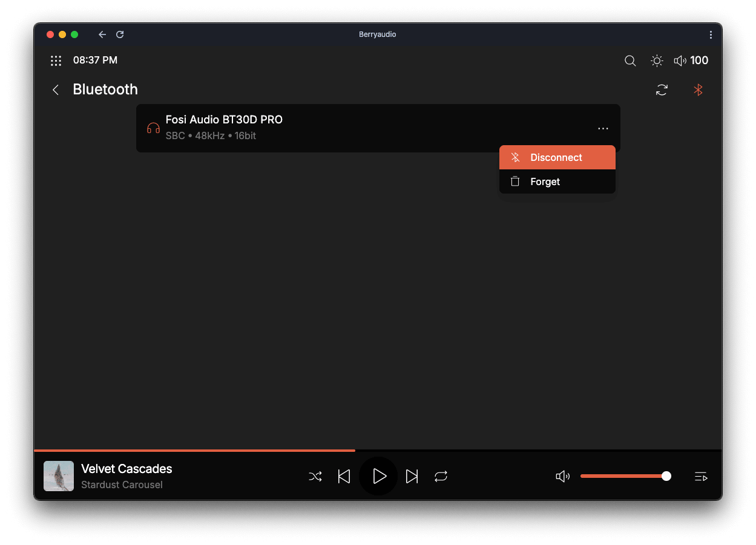
Task: Open the play queue list
Action: [x=700, y=477]
